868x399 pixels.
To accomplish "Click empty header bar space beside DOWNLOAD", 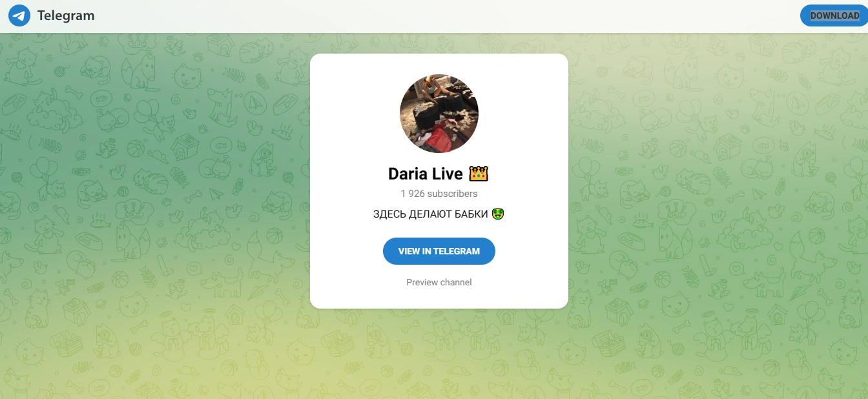I will click(x=452, y=16).
